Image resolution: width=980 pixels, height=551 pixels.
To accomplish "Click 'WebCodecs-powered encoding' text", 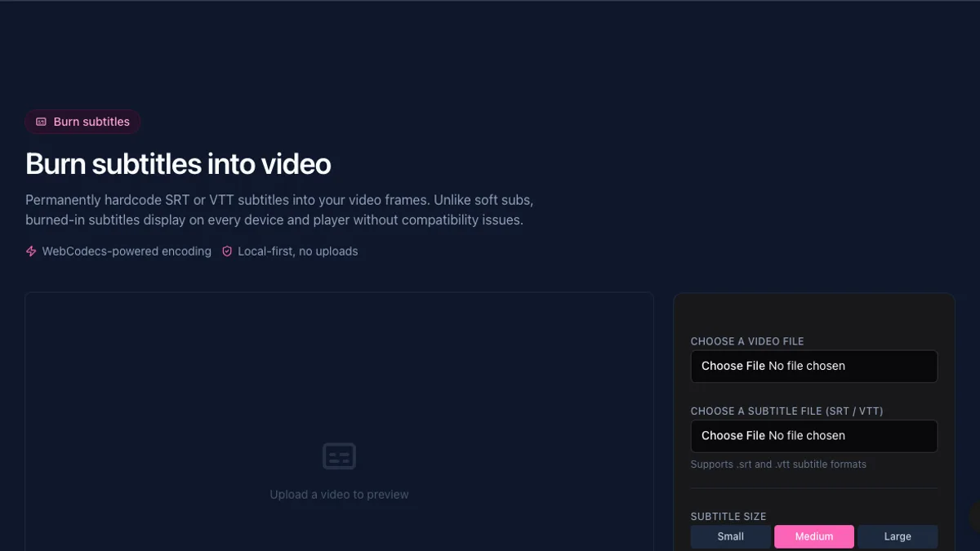I will point(127,251).
